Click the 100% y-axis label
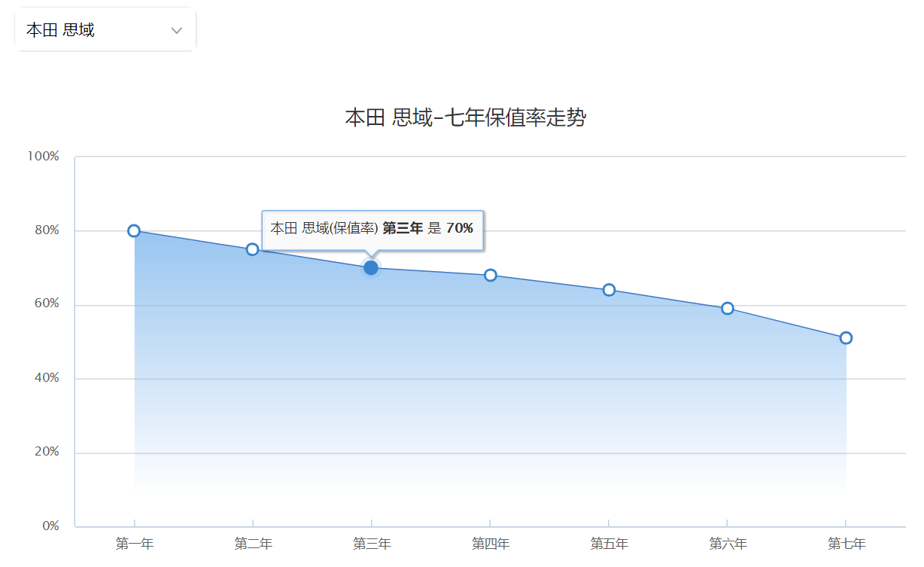 point(43,157)
